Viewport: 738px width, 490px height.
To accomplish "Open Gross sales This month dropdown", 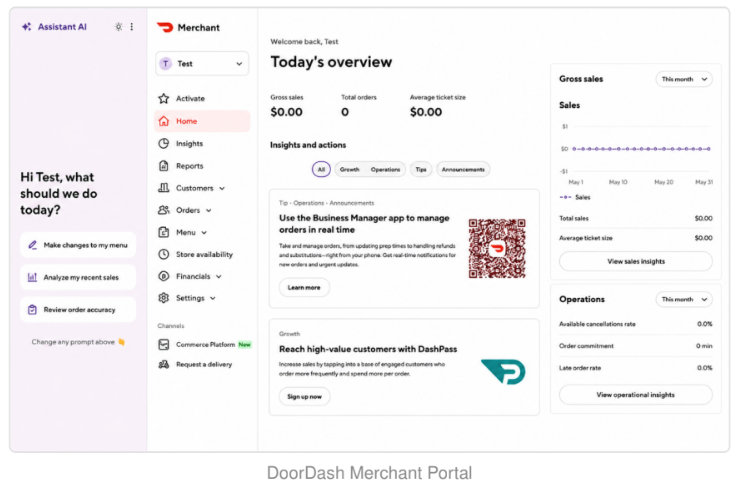I will [x=684, y=79].
